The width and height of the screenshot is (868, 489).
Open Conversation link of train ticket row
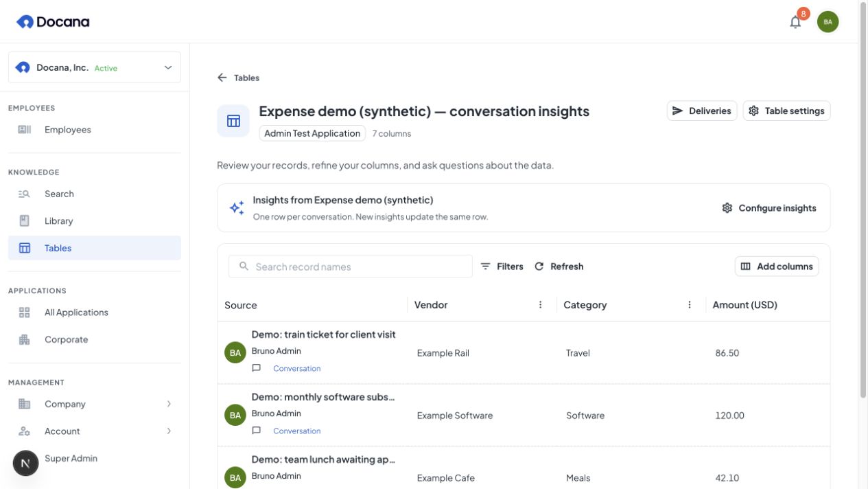[297, 369]
